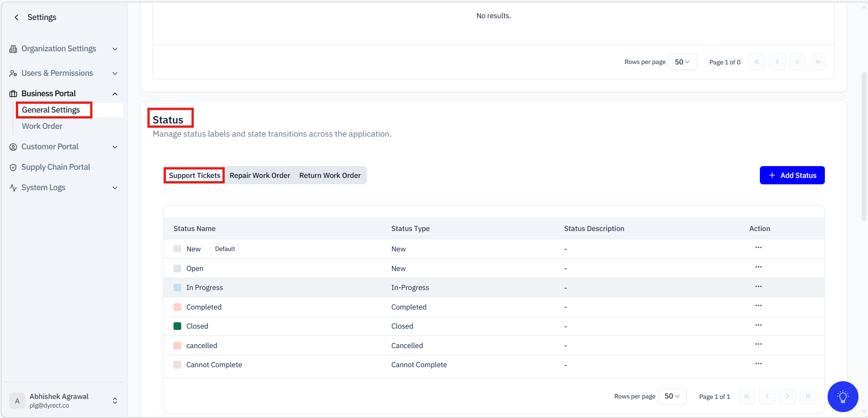The height and width of the screenshot is (418, 868).
Task: Click the Completed pink color swatch
Action: [178, 307]
